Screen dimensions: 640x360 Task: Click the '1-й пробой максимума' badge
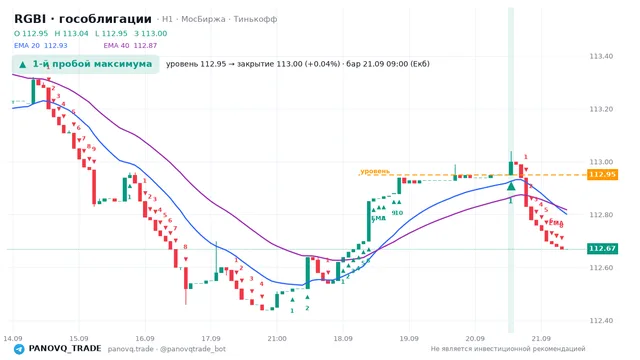tap(85, 64)
